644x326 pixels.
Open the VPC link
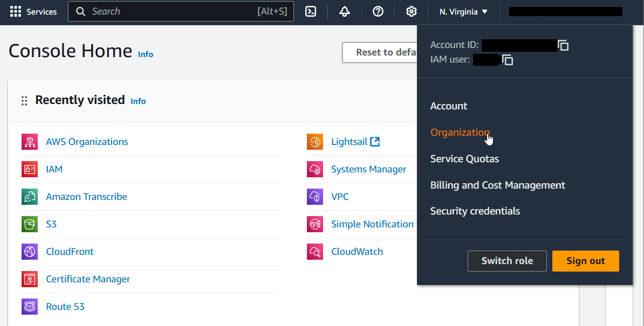tap(340, 197)
